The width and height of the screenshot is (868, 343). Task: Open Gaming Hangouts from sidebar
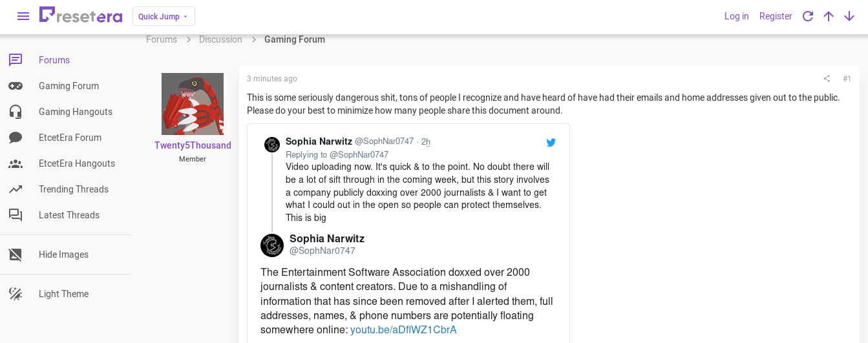(76, 112)
